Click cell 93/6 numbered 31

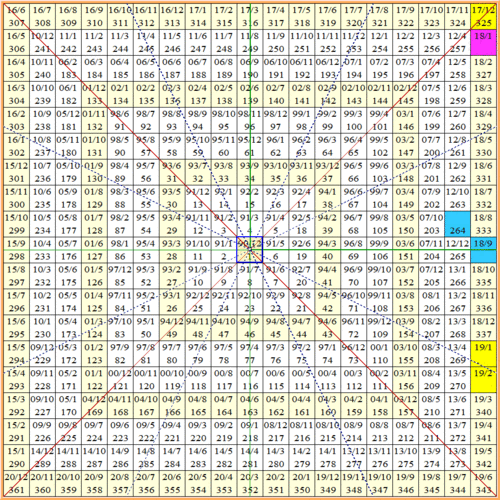[172, 172]
